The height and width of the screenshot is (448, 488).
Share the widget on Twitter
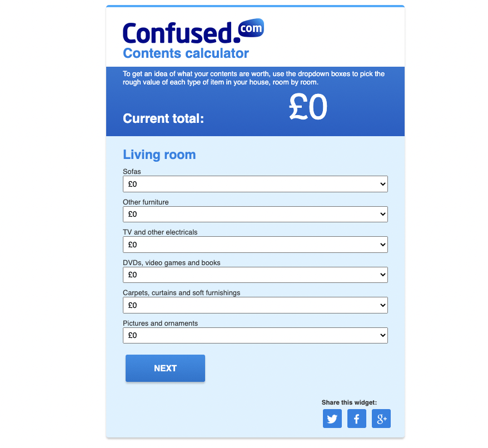(332, 419)
